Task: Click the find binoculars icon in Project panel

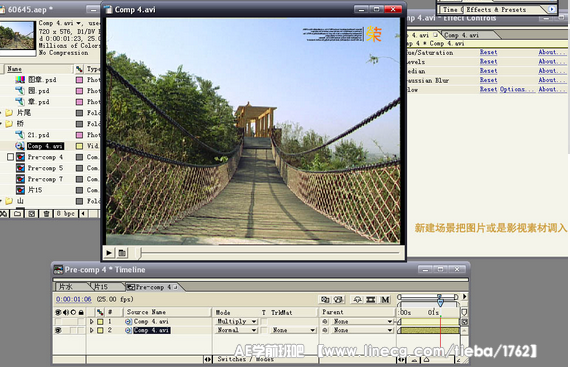Action: [3, 214]
